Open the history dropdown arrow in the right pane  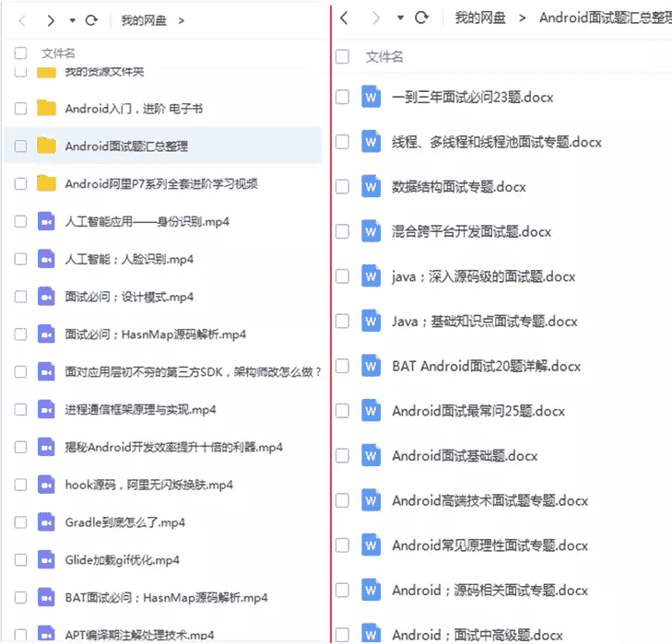click(400, 18)
